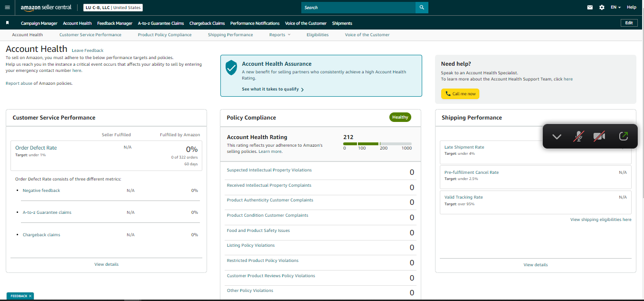Click View shipping eligibilities here link
This screenshot has height=301, width=644.
(601, 220)
